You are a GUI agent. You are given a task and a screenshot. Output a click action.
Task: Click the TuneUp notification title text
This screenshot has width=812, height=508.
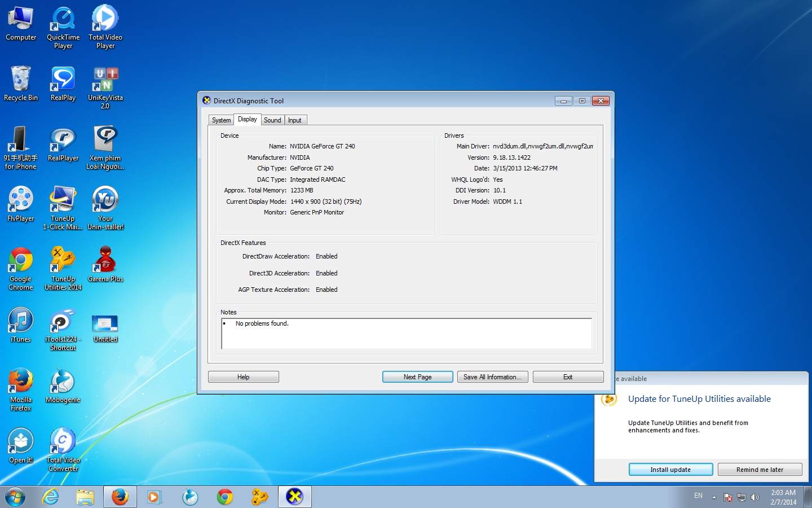(699, 399)
